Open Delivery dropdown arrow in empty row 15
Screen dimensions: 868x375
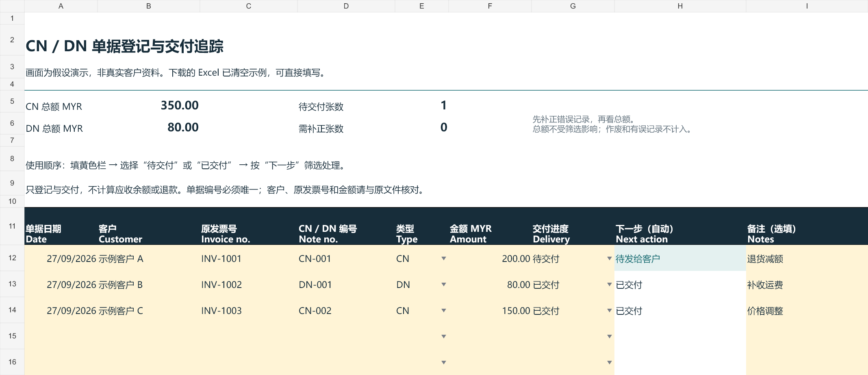click(x=610, y=336)
